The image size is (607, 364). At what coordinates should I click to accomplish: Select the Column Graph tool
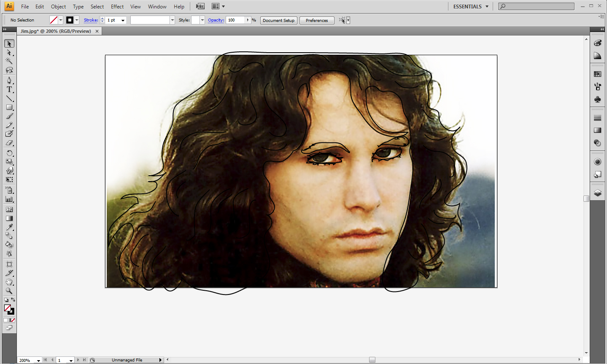(x=9, y=199)
